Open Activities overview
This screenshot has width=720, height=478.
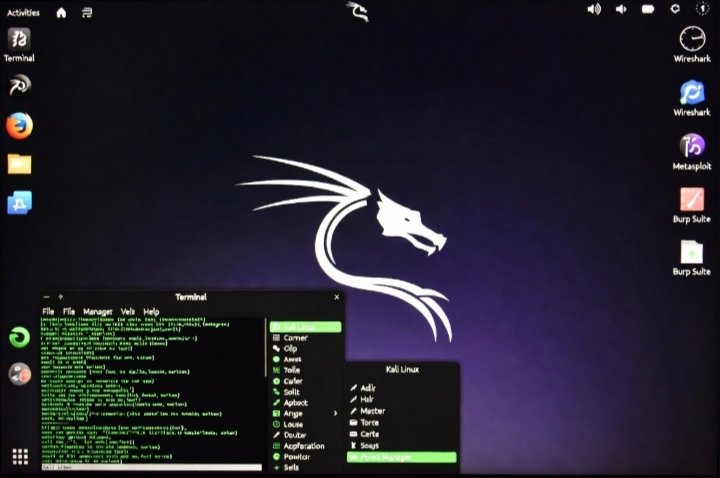point(23,12)
